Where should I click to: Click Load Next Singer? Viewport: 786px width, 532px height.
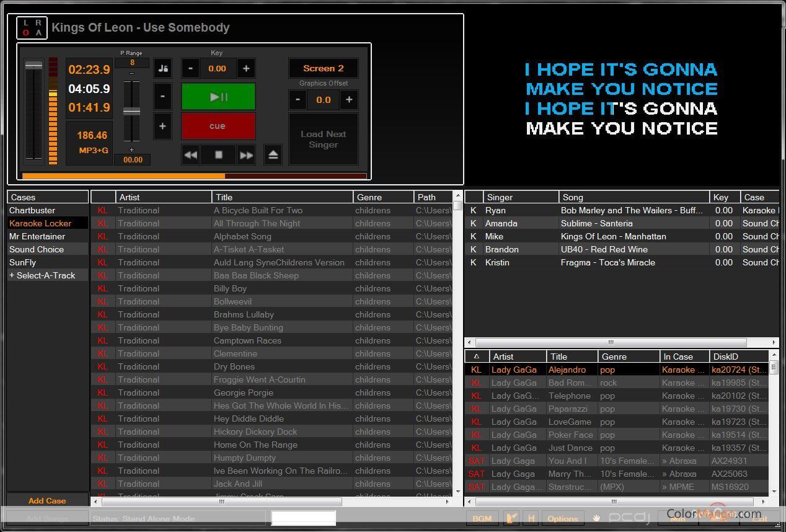324,139
